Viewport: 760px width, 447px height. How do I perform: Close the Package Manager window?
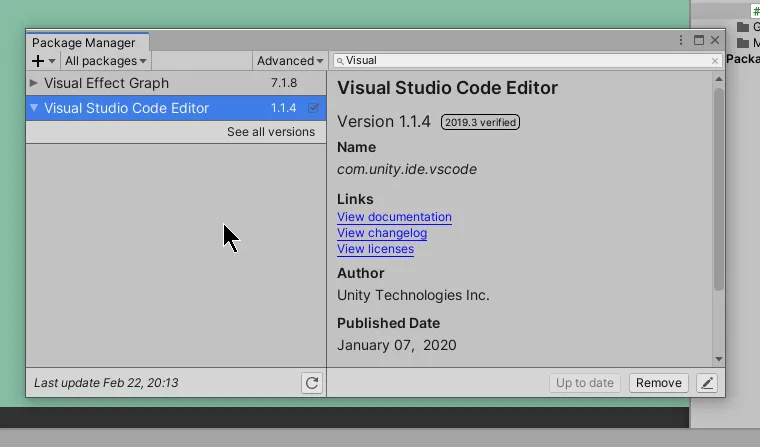[x=715, y=40]
